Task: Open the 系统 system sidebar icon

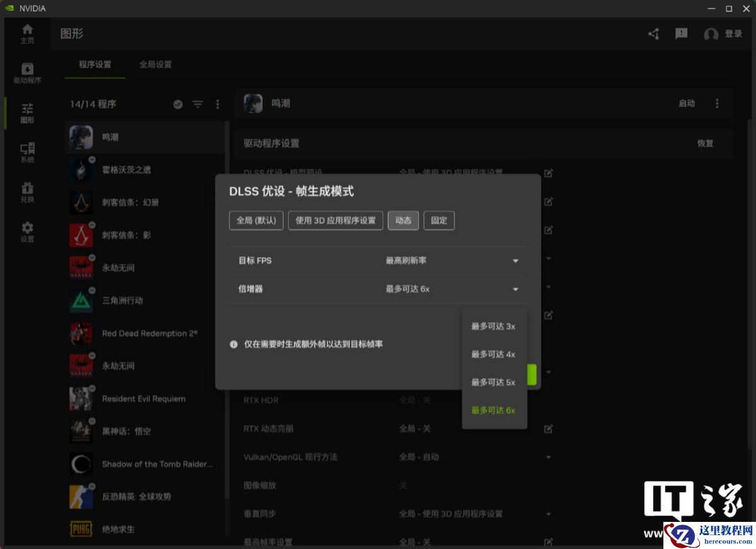Action: point(27,153)
